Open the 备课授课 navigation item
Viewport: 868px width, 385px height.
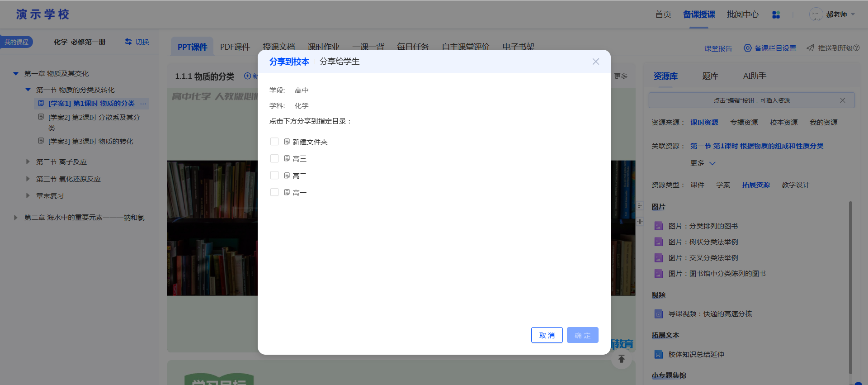(x=699, y=14)
